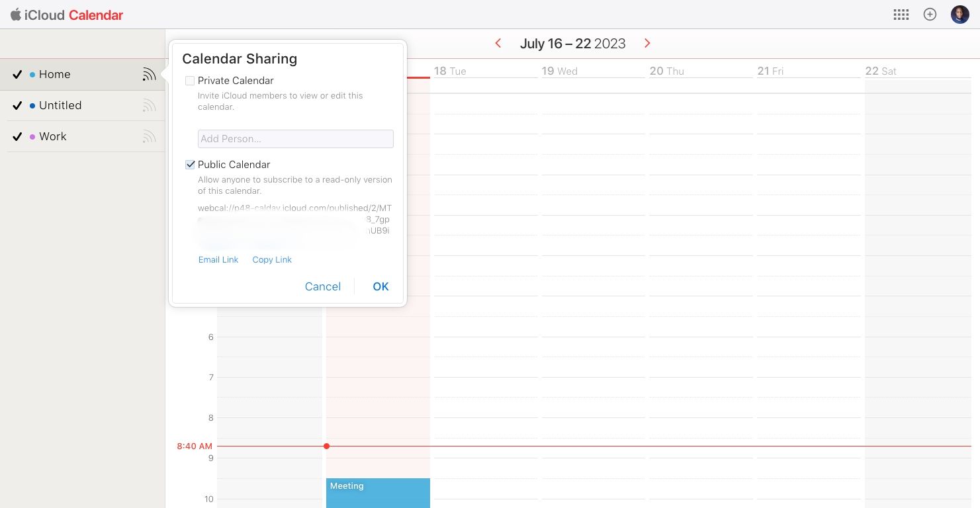Click the blue color dot beside Untitled
980x508 pixels.
click(x=32, y=105)
